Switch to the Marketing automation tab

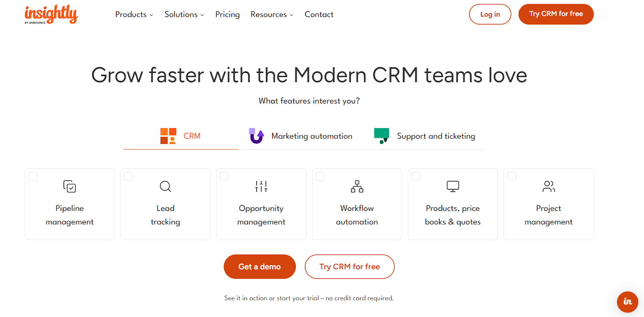pyautogui.click(x=301, y=136)
